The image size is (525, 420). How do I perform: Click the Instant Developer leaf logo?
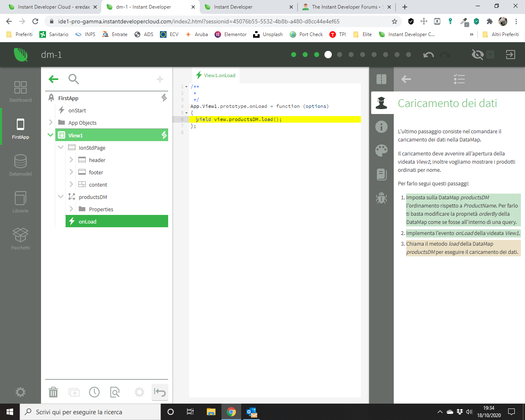[21, 55]
